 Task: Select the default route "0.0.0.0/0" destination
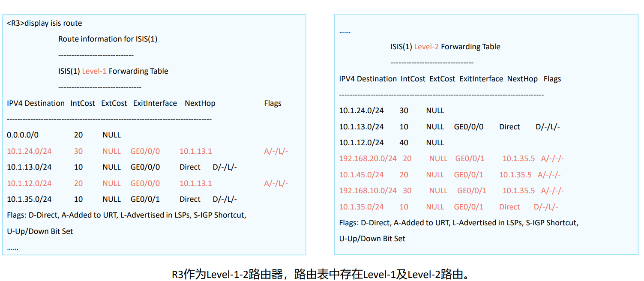point(23,135)
